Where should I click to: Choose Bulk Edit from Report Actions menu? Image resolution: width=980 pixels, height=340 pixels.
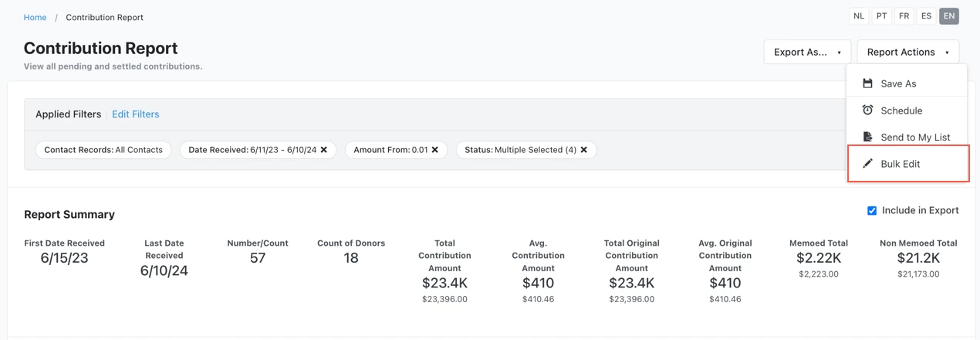click(908, 164)
